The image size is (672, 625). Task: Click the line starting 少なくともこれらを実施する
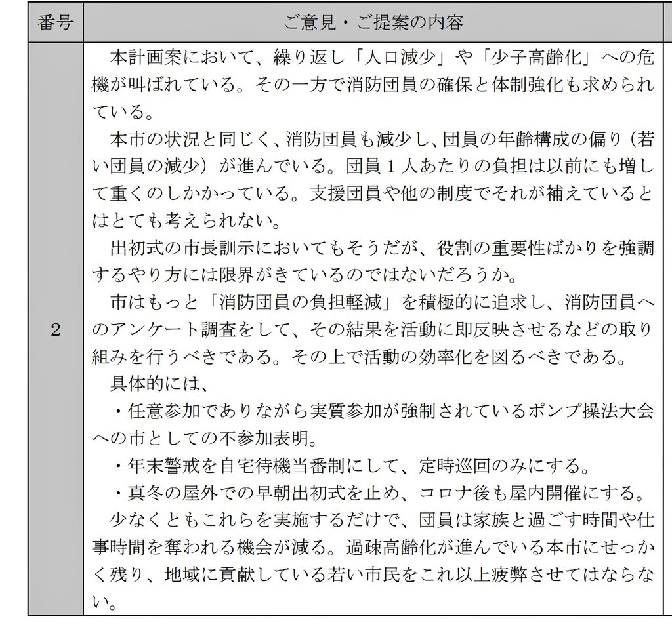[382, 521]
